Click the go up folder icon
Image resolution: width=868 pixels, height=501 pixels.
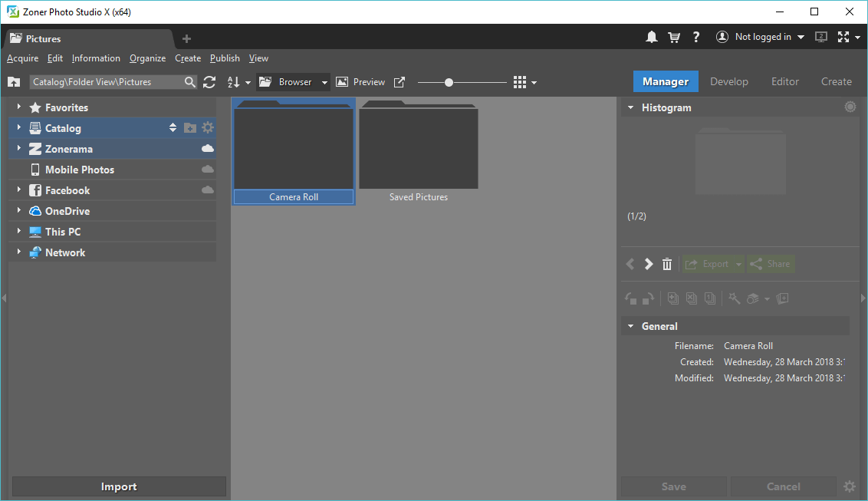(x=14, y=82)
